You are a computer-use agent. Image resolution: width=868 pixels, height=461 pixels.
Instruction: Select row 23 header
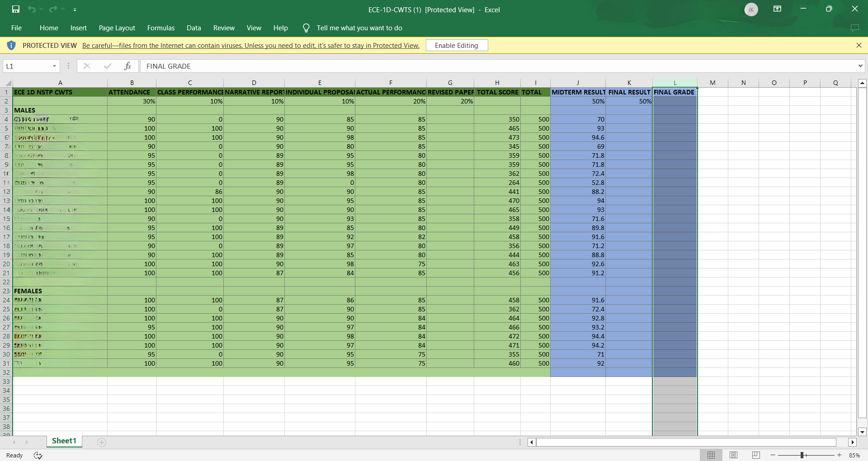6,291
